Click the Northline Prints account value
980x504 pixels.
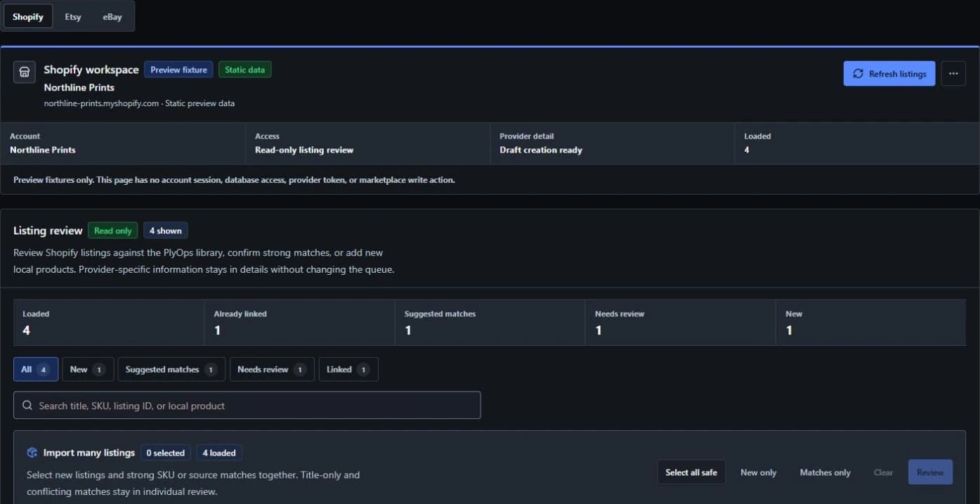point(43,150)
